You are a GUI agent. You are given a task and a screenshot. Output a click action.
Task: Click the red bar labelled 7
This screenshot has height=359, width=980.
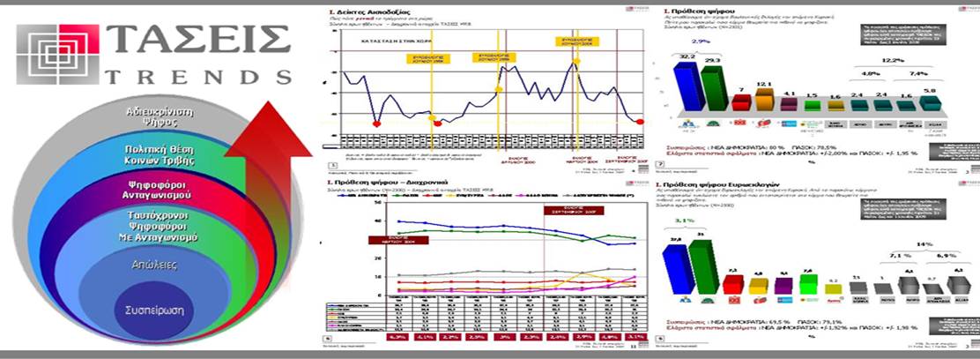(740, 103)
